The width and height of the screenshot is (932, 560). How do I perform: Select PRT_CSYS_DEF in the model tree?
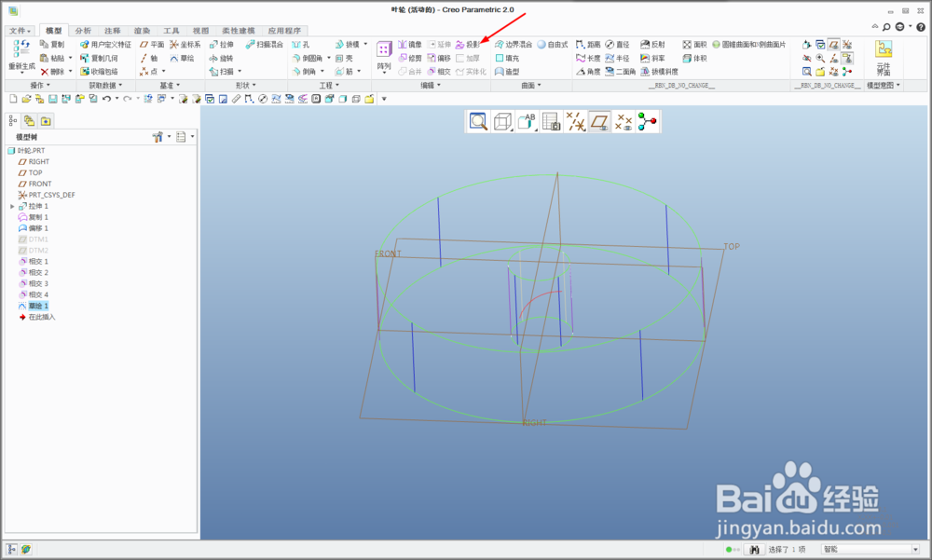click(x=47, y=195)
